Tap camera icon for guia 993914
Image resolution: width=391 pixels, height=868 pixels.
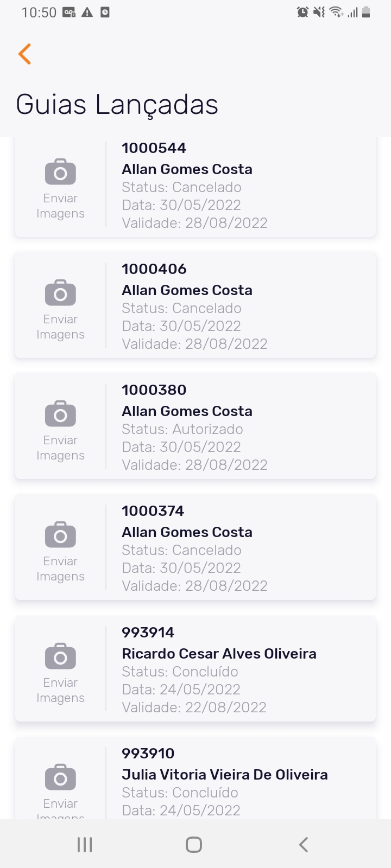tap(60, 656)
